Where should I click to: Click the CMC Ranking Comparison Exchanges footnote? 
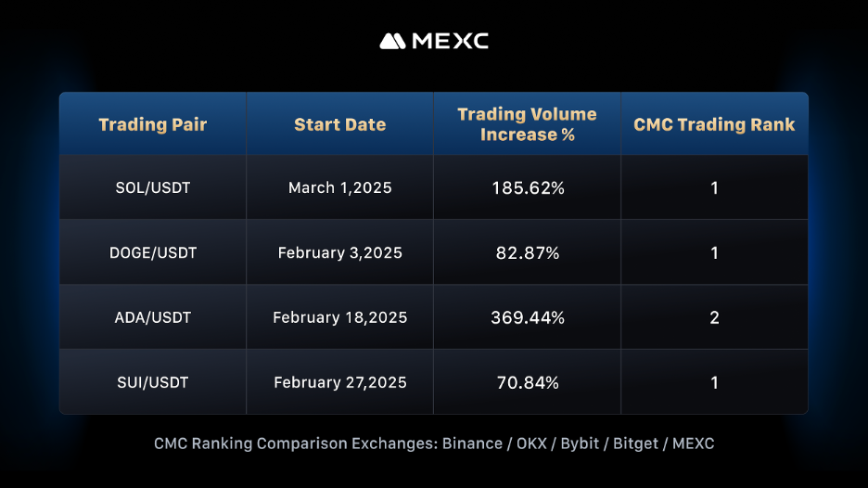pos(434,443)
